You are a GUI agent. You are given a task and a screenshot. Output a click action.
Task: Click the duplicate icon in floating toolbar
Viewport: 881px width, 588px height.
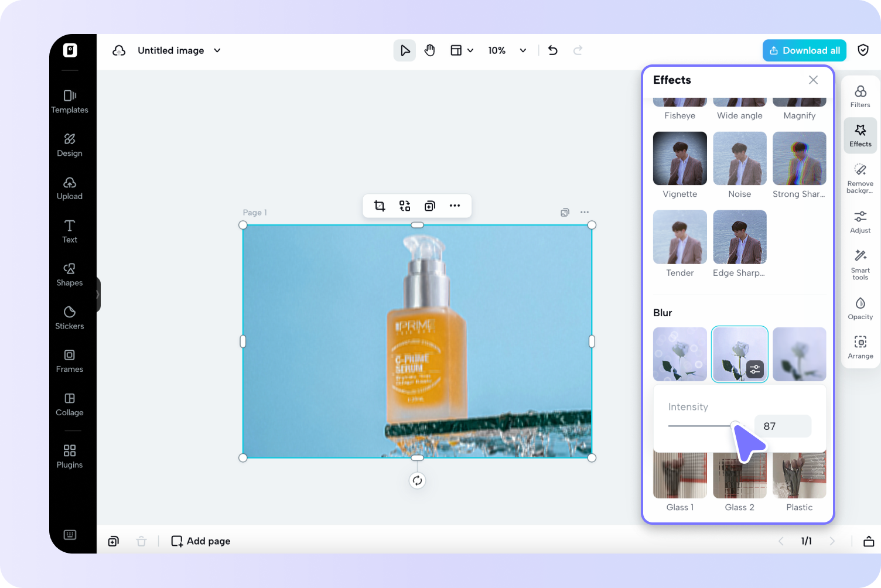[430, 206]
